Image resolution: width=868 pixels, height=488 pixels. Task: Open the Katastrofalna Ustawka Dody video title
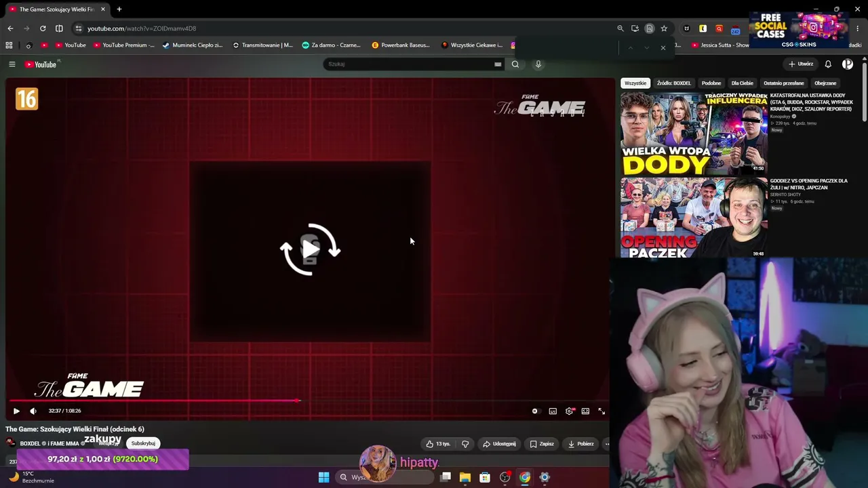coord(812,102)
